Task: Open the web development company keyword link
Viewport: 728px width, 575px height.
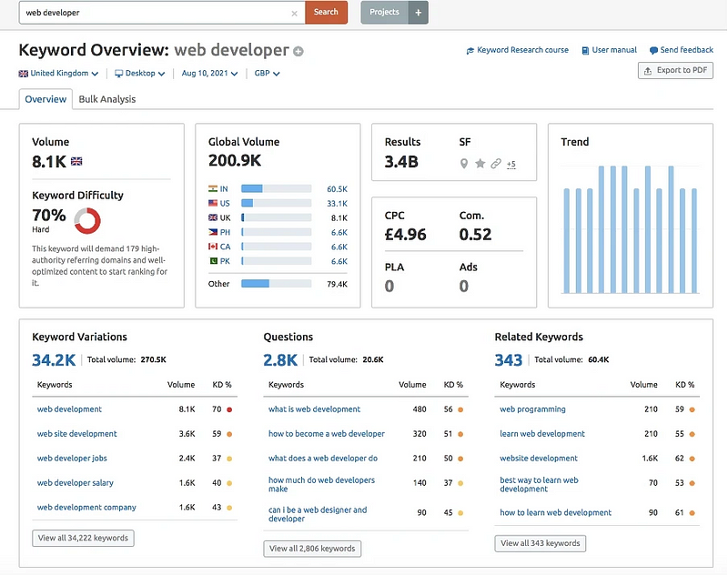Action: 86,508
